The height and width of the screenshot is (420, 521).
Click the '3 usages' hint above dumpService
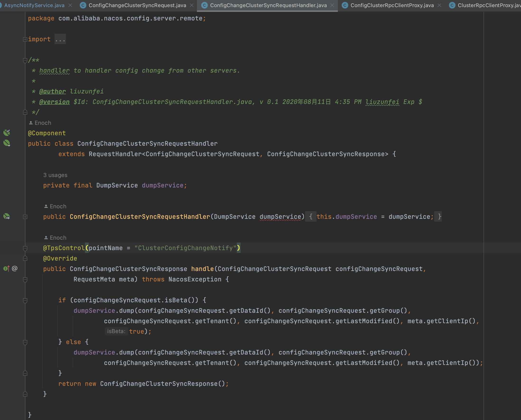pos(55,175)
